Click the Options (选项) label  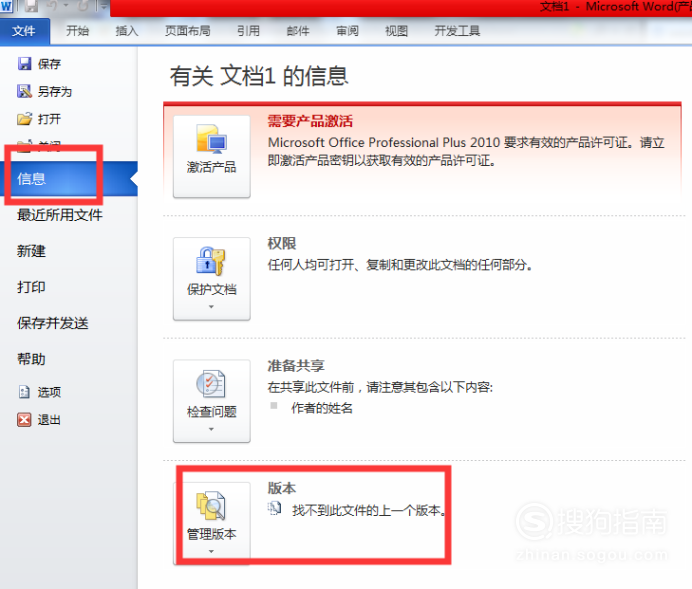[49, 392]
